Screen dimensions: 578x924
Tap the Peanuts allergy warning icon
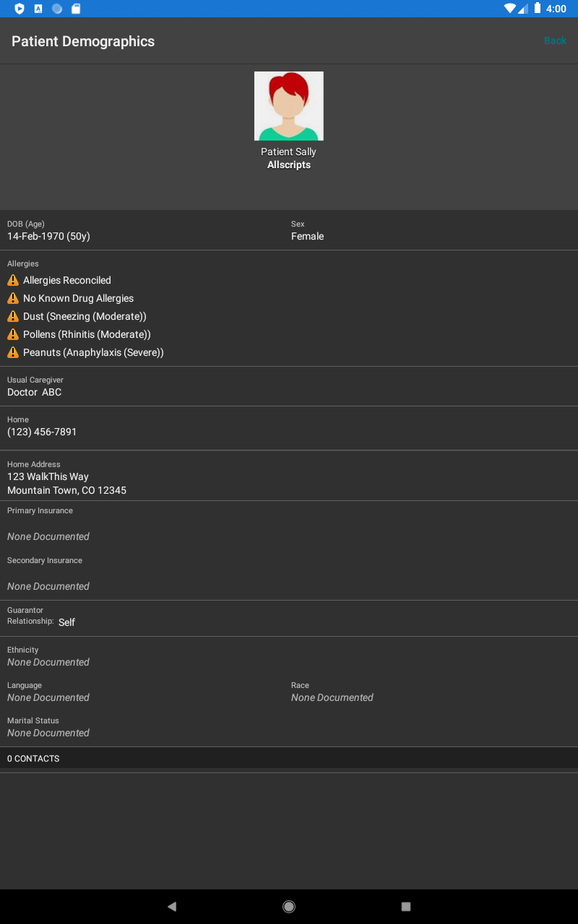(13, 352)
